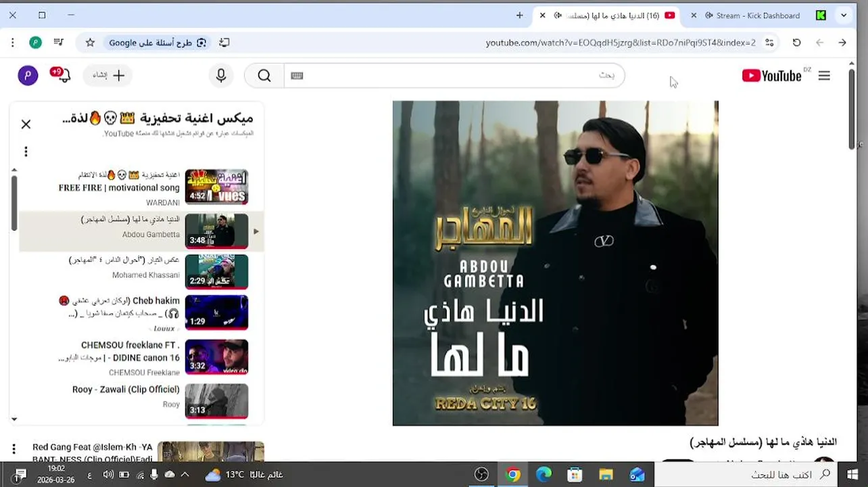Click the video title below the player
Screen dimensions: 868x487
(x=763, y=442)
